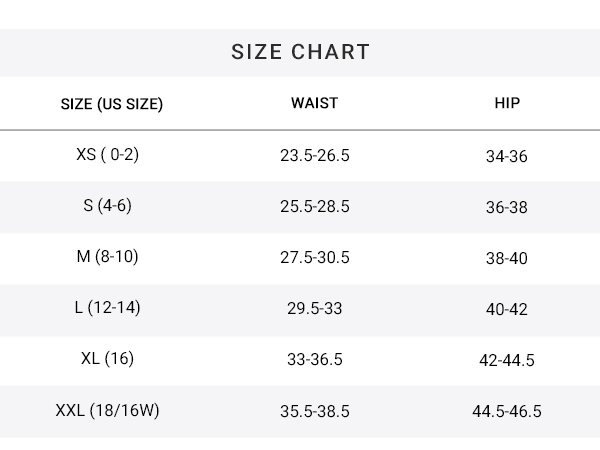Click waist value 23.5-26.5
Viewport: 600px width, 450px height.
pos(315,155)
